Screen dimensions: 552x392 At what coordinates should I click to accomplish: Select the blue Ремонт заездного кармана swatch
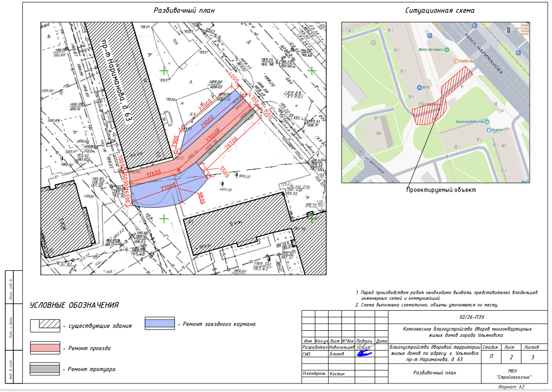(160, 324)
